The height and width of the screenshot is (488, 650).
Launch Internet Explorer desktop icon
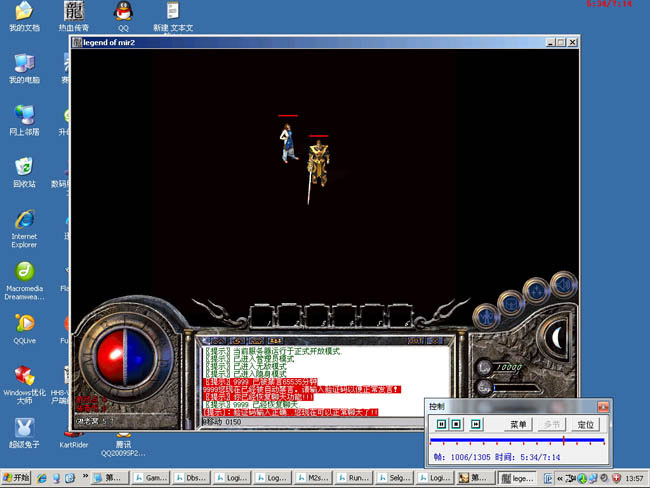pyautogui.click(x=24, y=229)
